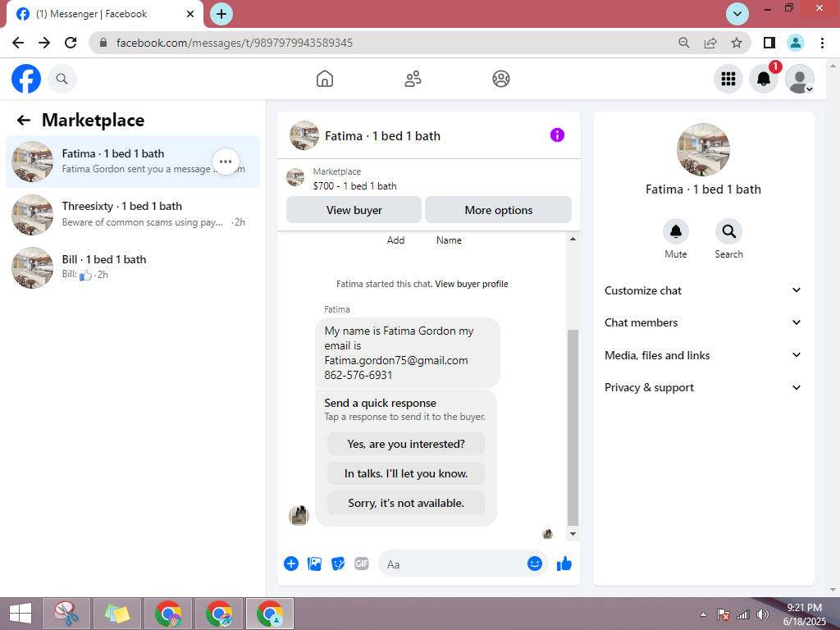Image resolution: width=840 pixels, height=630 pixels.
Task: Open options for Fatima conversation
Action: pos(226,162)
